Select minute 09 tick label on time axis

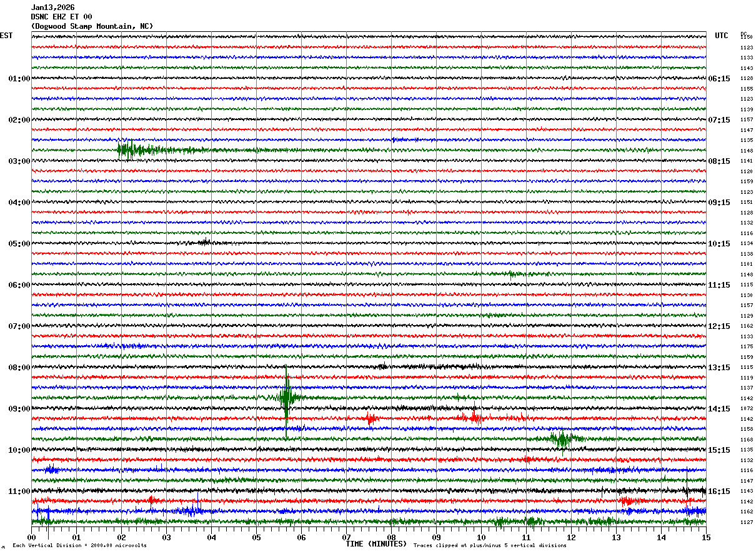coord(436,537)
